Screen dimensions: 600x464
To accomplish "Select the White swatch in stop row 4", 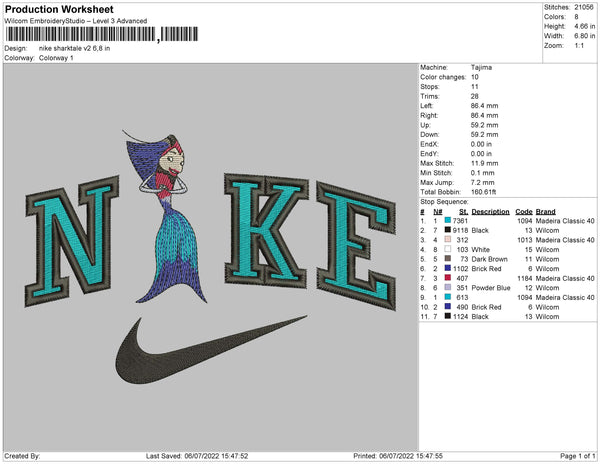I will tap(448, 249).
